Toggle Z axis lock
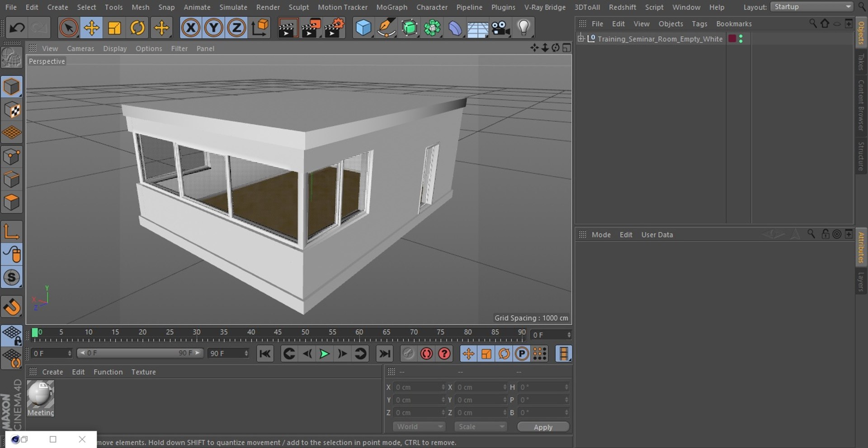 236,28
